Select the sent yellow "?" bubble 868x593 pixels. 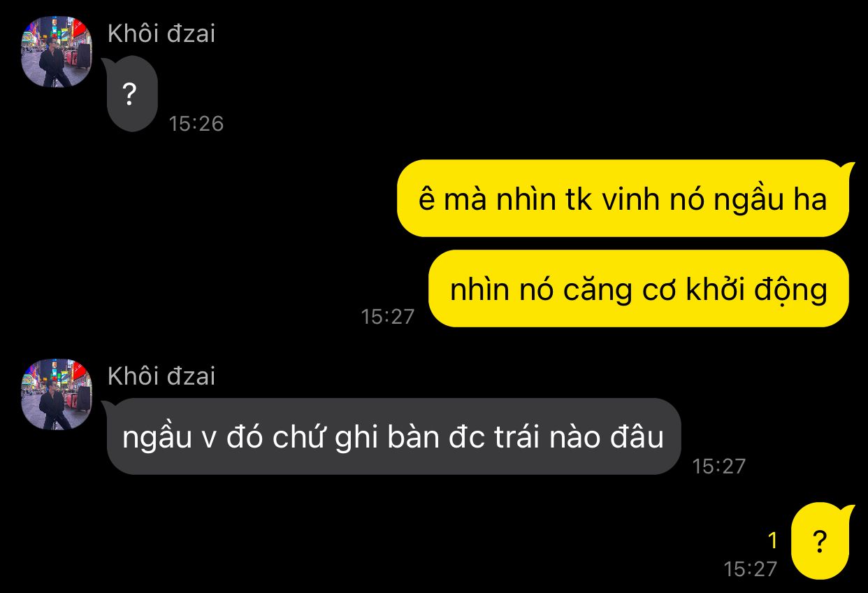(x=820, y=541)
